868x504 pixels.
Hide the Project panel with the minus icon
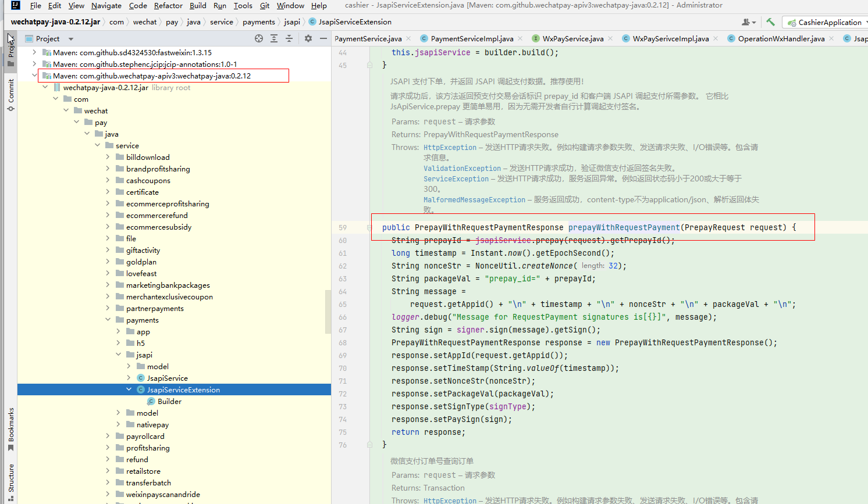pos(323,38)
